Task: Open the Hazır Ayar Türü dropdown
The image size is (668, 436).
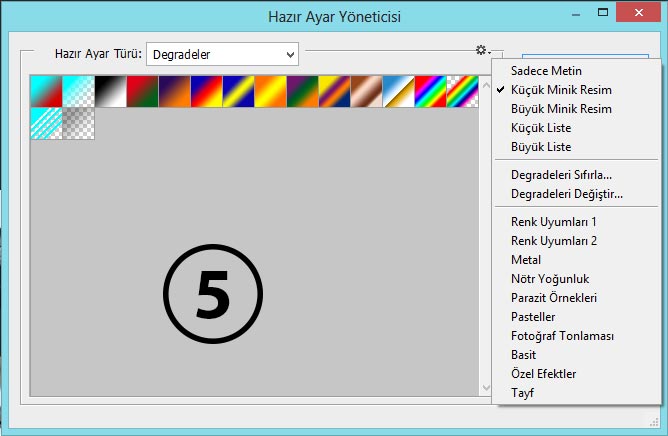Action: [x=222, y=54]
